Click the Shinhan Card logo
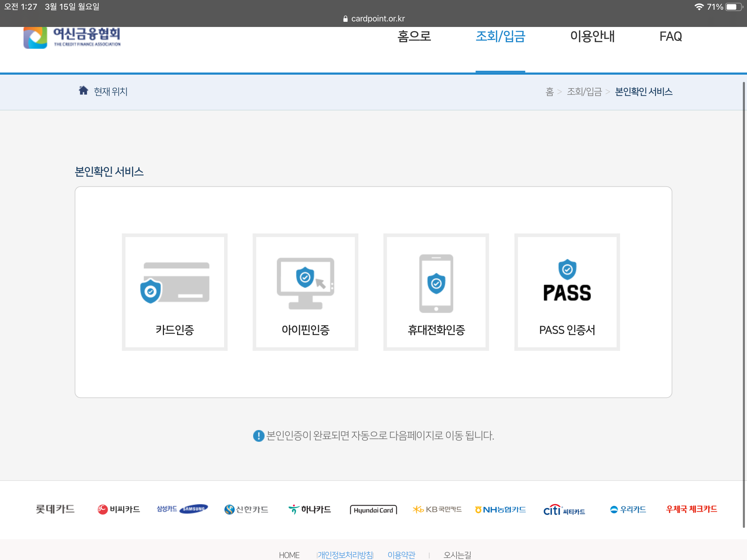The image size is (747, 560). pyautogui.click(x=246, y=509)
